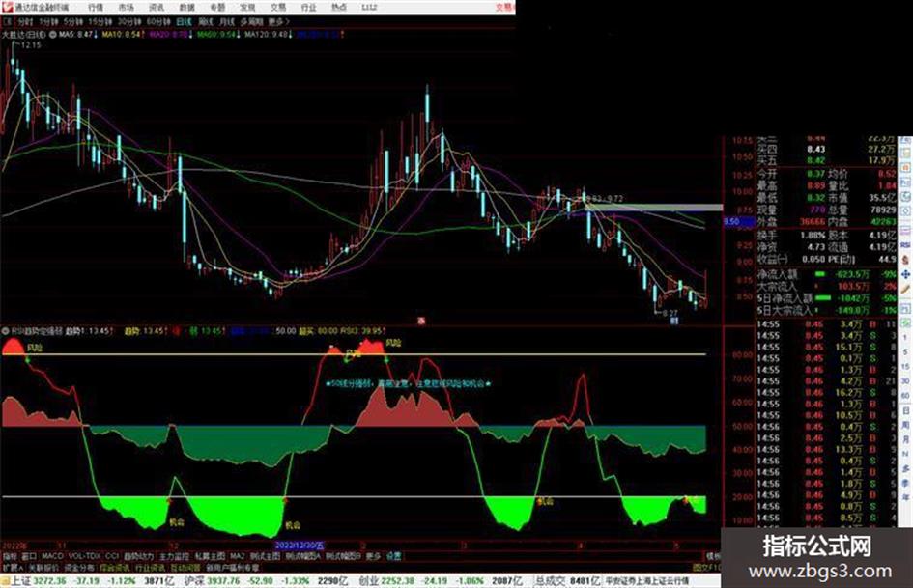Screen dimensions: 913x588
Task: Click the right toolbar period button 30
Action: click(905, 381)
